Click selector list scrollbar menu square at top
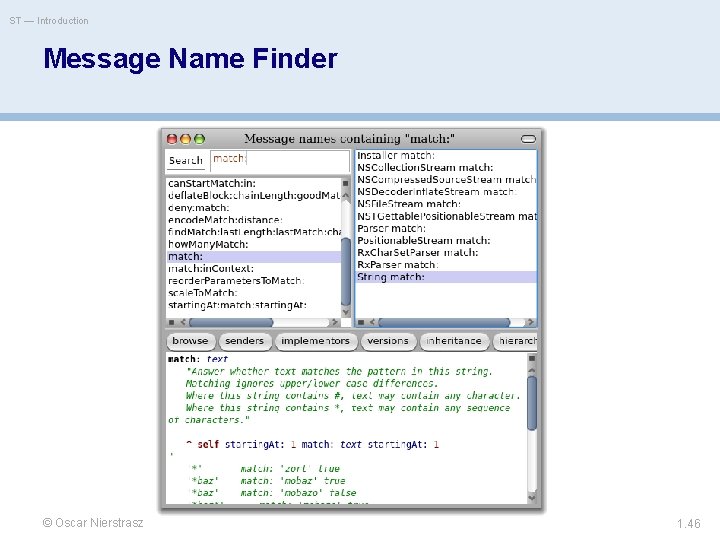The image size is (720, 540). (346, 183)
